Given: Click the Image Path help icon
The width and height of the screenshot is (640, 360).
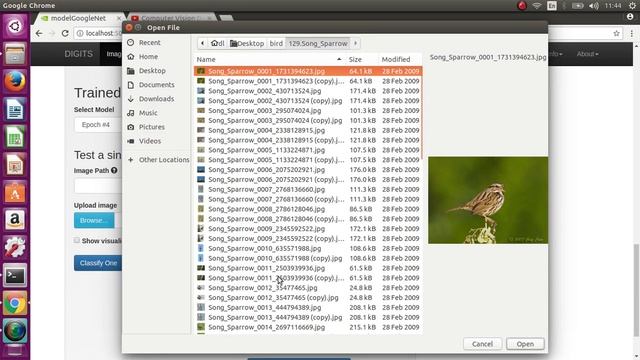Looking at the screenshot, I should (114, 170).
